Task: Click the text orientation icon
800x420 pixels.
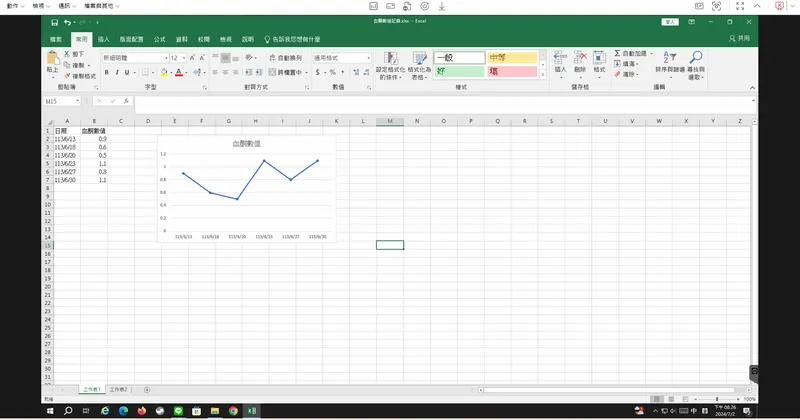Action: 249,58
